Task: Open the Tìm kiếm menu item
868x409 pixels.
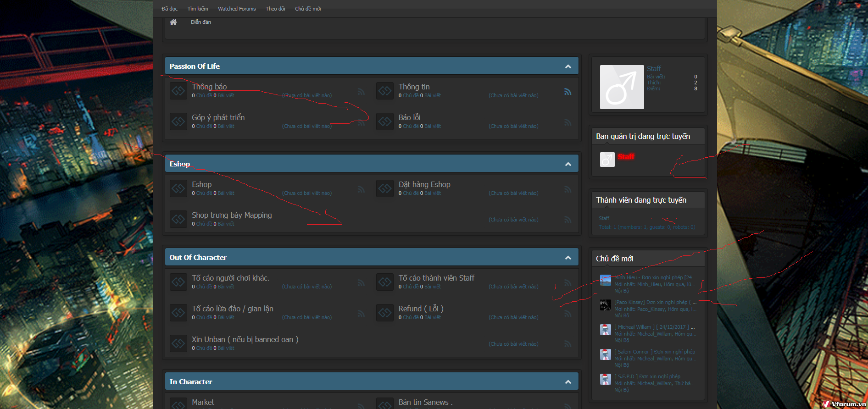Action: click(x=197, y=9)
